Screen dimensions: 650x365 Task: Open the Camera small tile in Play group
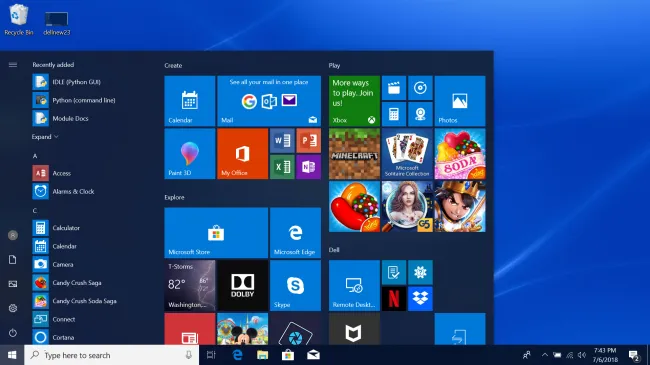click(x=420, y=114)
